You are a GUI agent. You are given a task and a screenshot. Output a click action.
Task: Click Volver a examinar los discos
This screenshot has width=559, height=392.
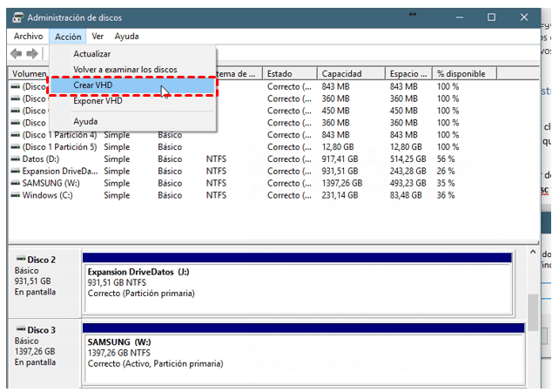(125, 70)
